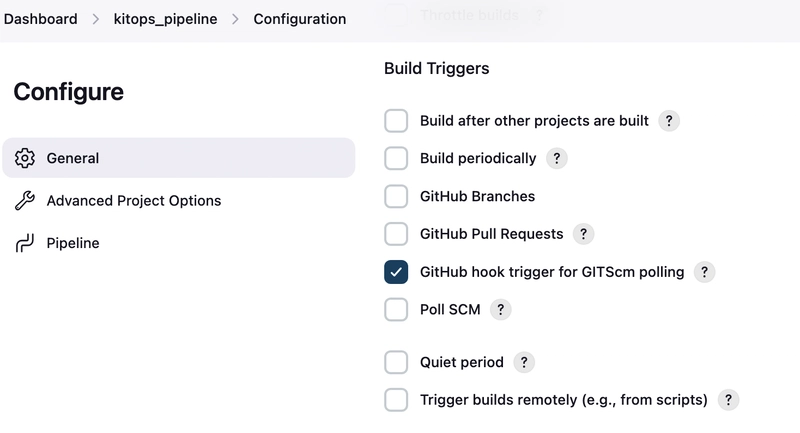The image size is (800, 433).
Task: Show help for Build periodically
Action: pyautogui.click(x=557, y=158)
